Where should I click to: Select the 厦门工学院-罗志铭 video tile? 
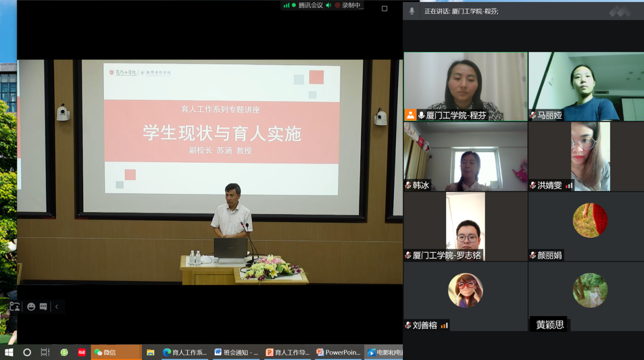[465, 227]
